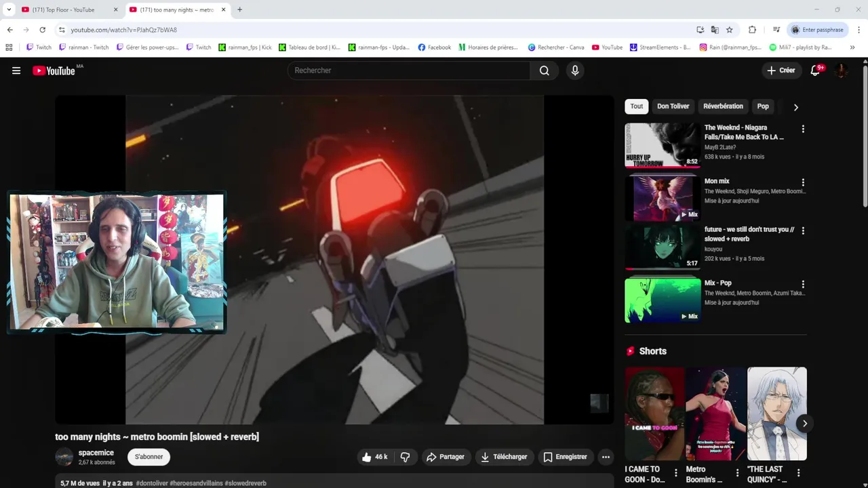Click the Enter passphrase profile chip
Image resolution: width=868 pixels, height=488 pixels.
(818, 30)
